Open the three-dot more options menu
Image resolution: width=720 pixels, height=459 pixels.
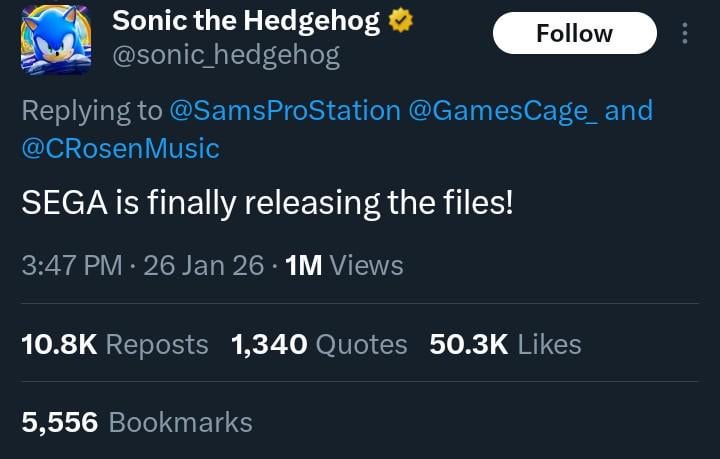tap(685, 34)
